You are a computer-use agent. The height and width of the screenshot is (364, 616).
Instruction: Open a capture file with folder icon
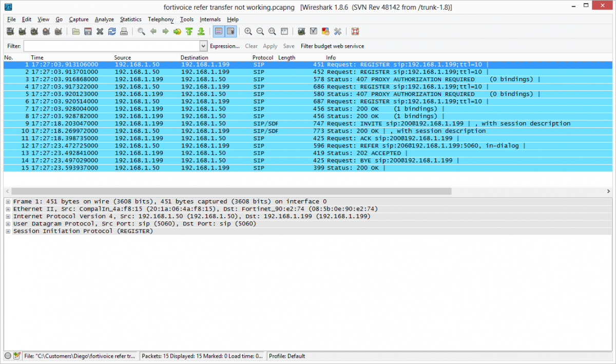click(76, 32)
